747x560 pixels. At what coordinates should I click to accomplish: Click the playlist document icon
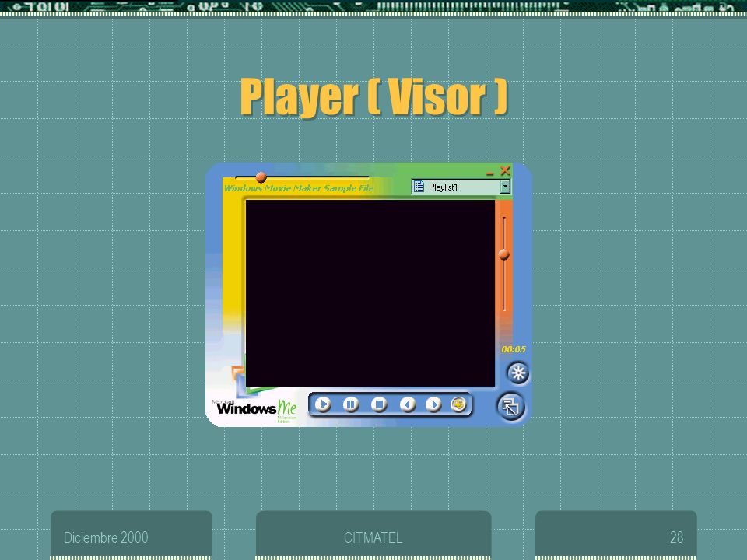click(x=419, y=187)
